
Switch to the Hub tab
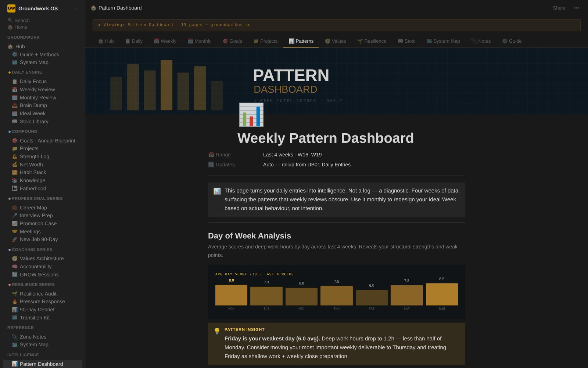106,41
